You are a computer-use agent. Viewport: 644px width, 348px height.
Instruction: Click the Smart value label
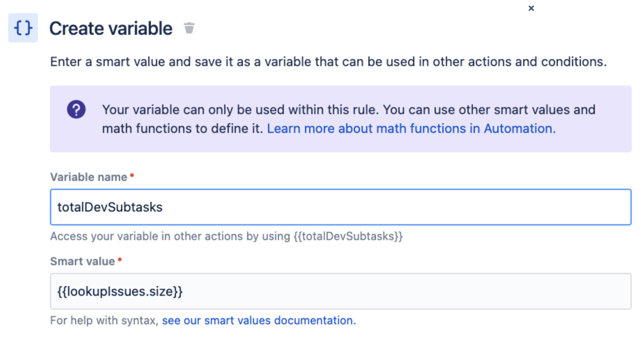82,261
